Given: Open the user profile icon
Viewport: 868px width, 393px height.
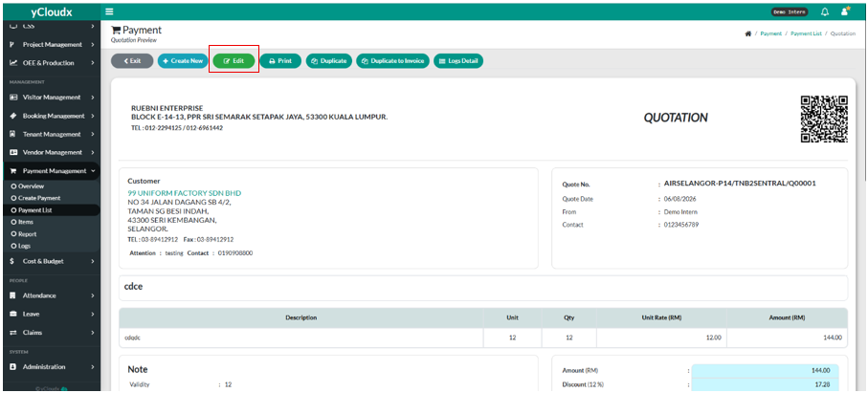Looking at the screenshot, I should [845, 11].
